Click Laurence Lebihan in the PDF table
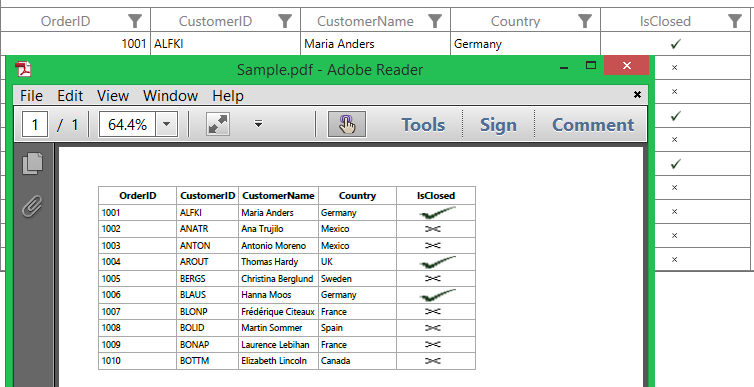The height and width of the screenshot is (387, 754). [275, 345]
